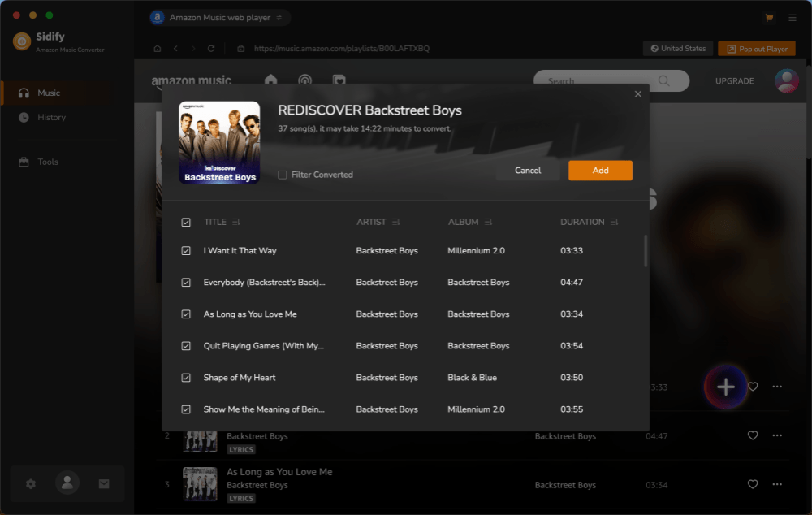Viewport: 812px width, 515px height.
Task: Change region from United States
Action: coord(678,49)
